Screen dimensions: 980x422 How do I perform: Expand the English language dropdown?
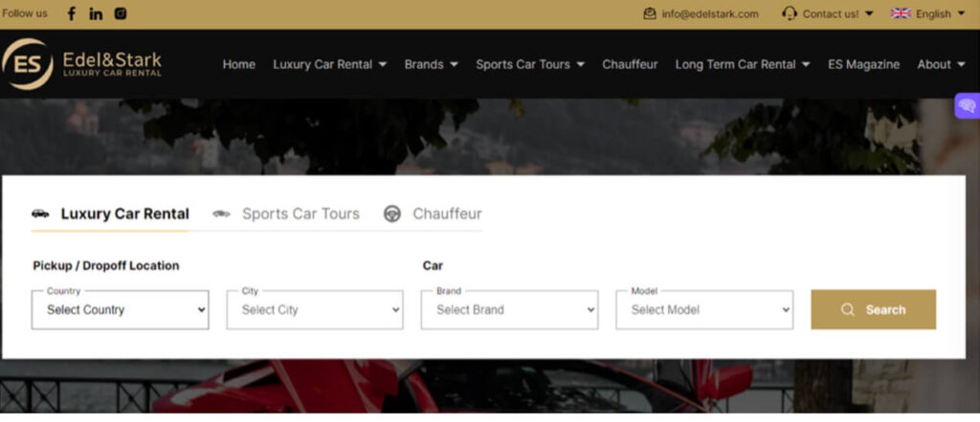[x=961, y=13]
